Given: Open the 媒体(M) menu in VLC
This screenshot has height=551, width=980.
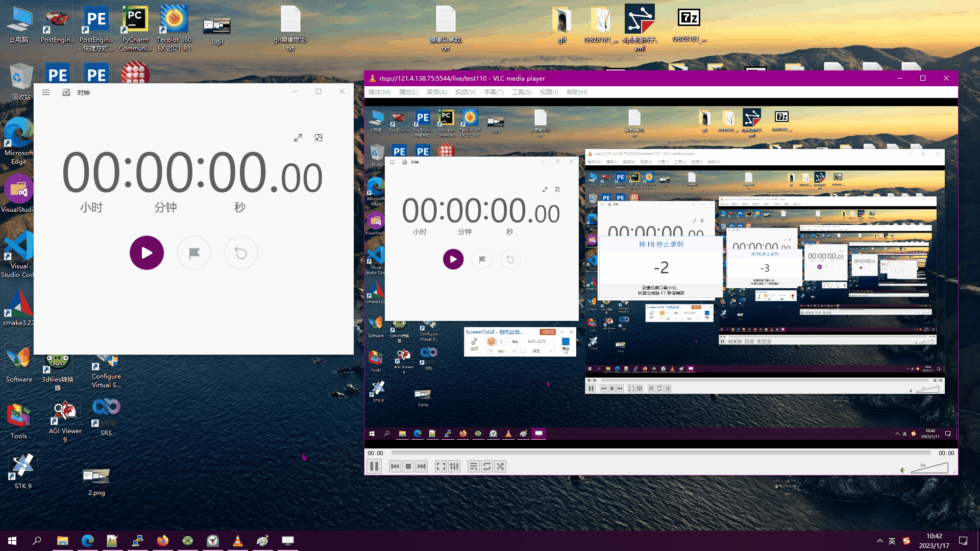Looking at the screenshot, I should 379,92.
